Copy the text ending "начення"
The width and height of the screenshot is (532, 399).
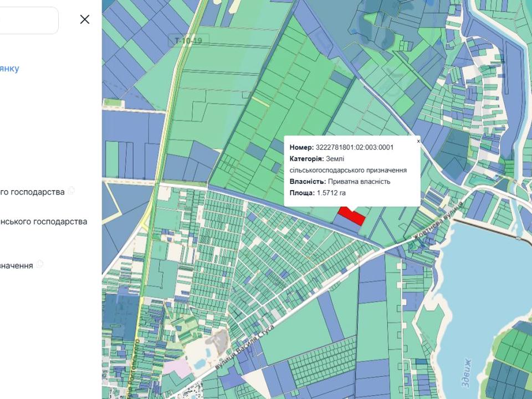[40, 264]
